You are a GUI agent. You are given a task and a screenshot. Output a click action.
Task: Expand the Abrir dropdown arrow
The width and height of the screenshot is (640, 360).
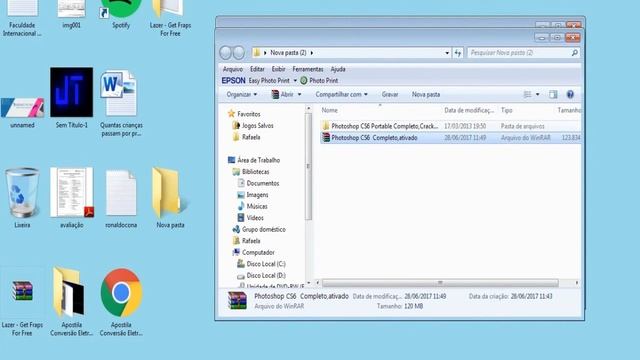tap(299, 94)
